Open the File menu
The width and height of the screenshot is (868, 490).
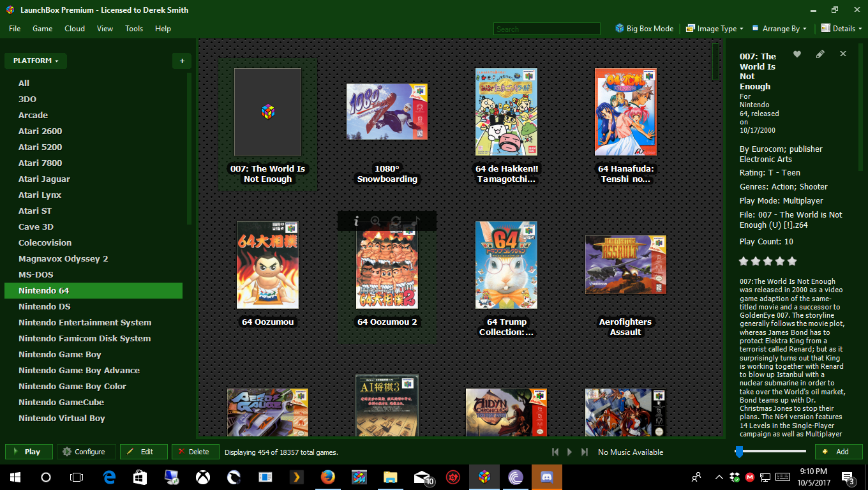pyautogui.click(x=15, y=29)
